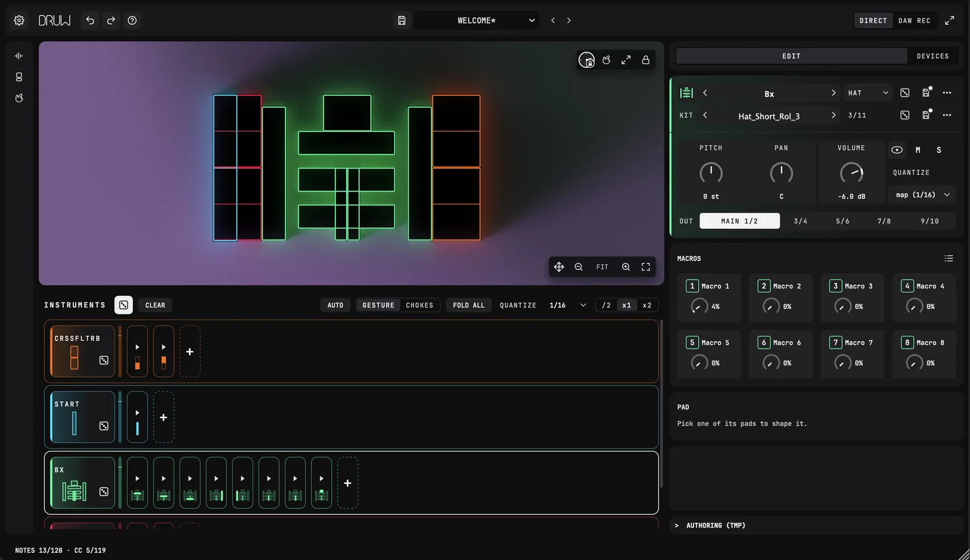Open the waveform view in left sidebar
The width and height of the screenshot is (970, 560).
pyautogui.click(x=19, y=56)
